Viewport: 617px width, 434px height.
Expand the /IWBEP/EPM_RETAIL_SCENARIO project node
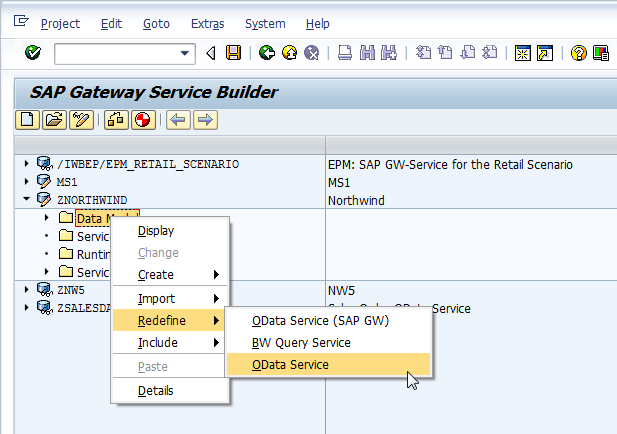26,163
